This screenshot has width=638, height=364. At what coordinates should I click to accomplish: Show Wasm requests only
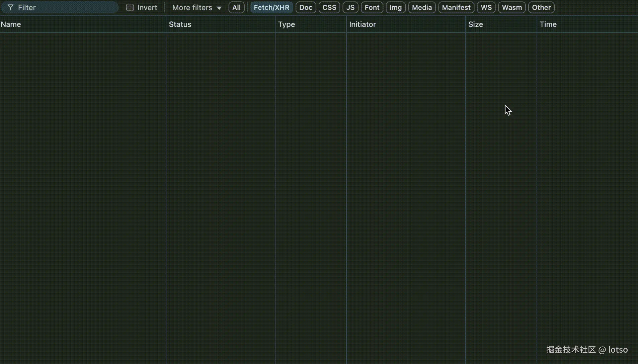pos(511,7)
